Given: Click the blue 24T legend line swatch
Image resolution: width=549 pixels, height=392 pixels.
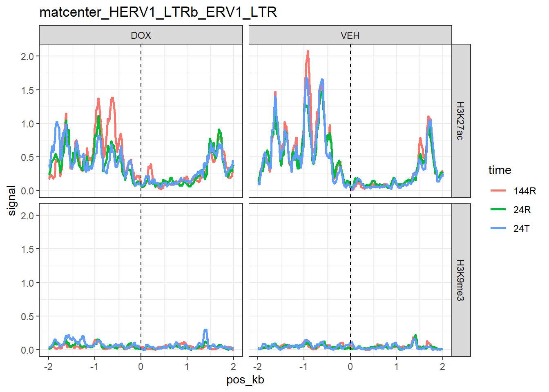Looking at the screenshot, I should 498,228.
